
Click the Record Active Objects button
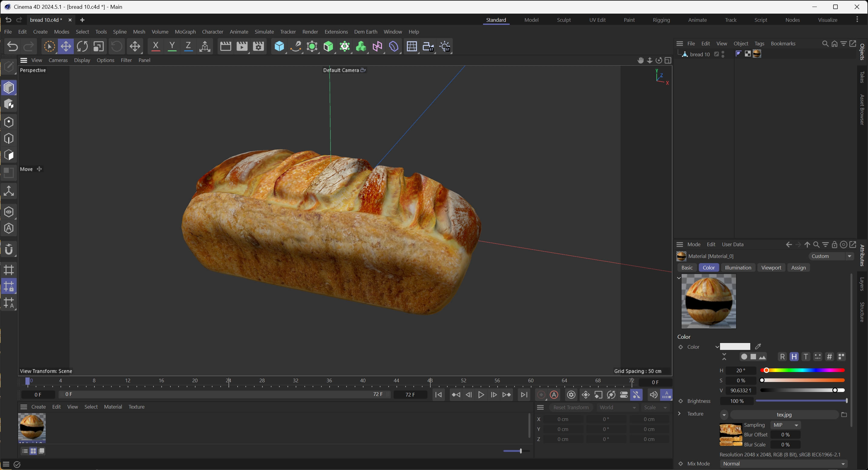541,395
